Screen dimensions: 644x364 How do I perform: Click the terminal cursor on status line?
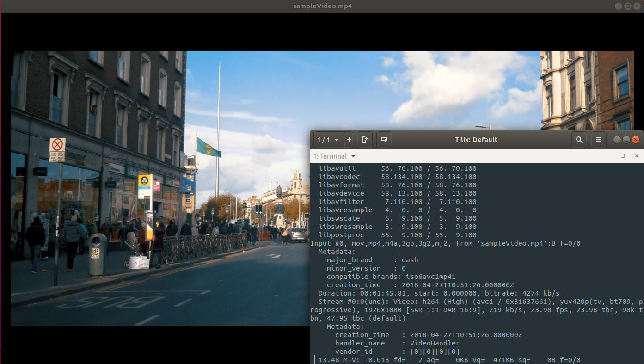(313, 360)
